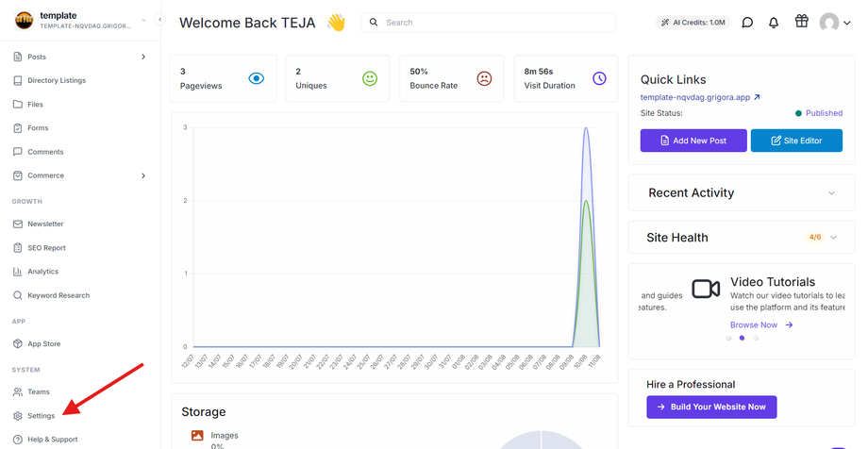Open the notifications bell icon

point(774,23)
